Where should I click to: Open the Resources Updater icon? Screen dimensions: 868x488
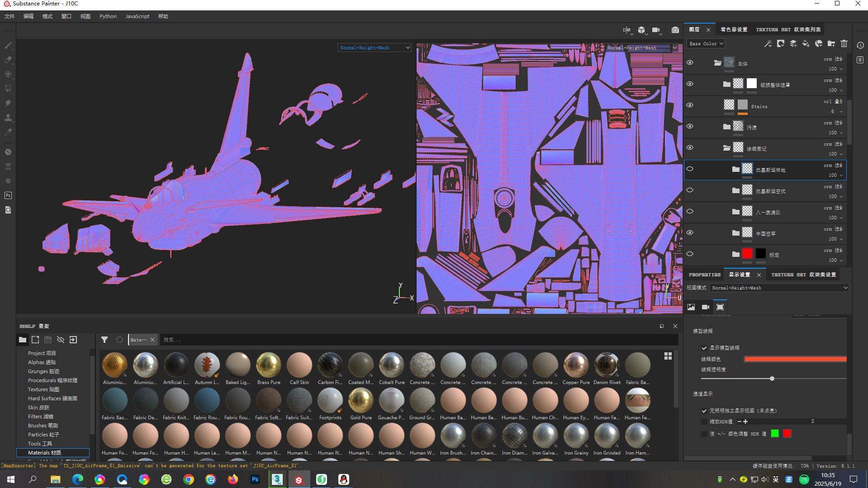(x=8, y=210)
